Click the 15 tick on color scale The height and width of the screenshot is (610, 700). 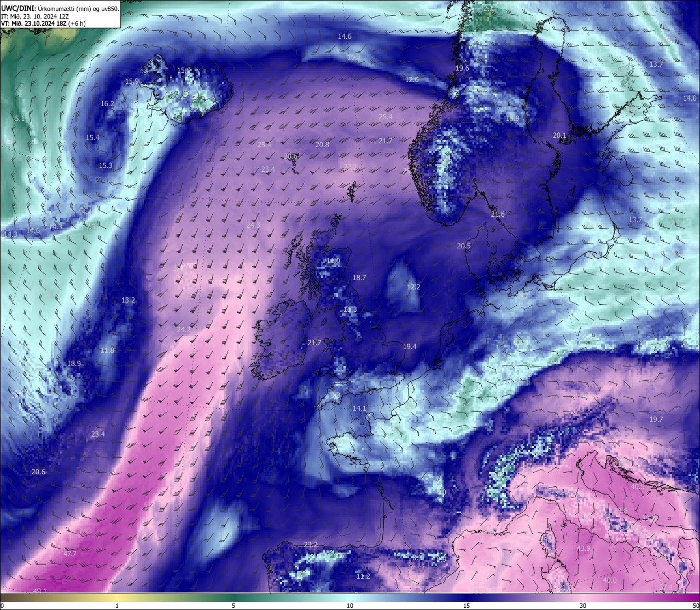point(466,606)
